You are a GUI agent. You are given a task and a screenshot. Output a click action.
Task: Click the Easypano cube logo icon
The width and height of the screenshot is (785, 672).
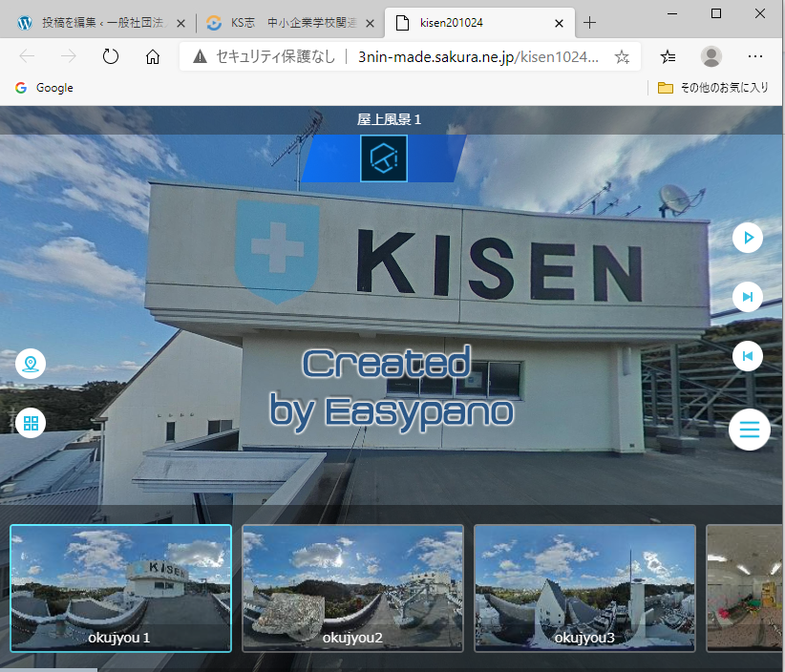384,158
